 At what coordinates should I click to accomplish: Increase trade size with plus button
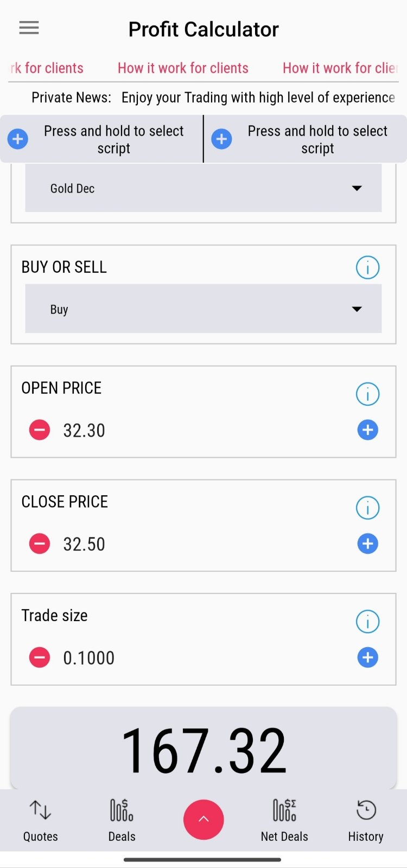click(x=367, y=658)
